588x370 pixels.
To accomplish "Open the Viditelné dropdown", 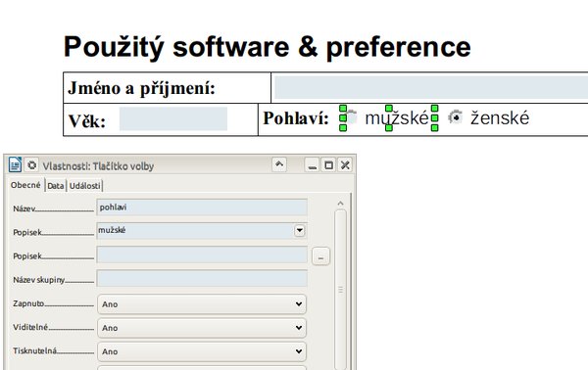I will point(202,328).
